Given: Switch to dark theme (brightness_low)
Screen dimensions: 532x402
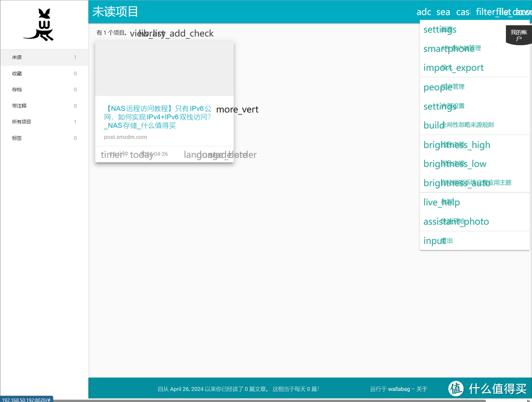Looking at the screenshot, I should pyautogui.click(x=455, y=164).
